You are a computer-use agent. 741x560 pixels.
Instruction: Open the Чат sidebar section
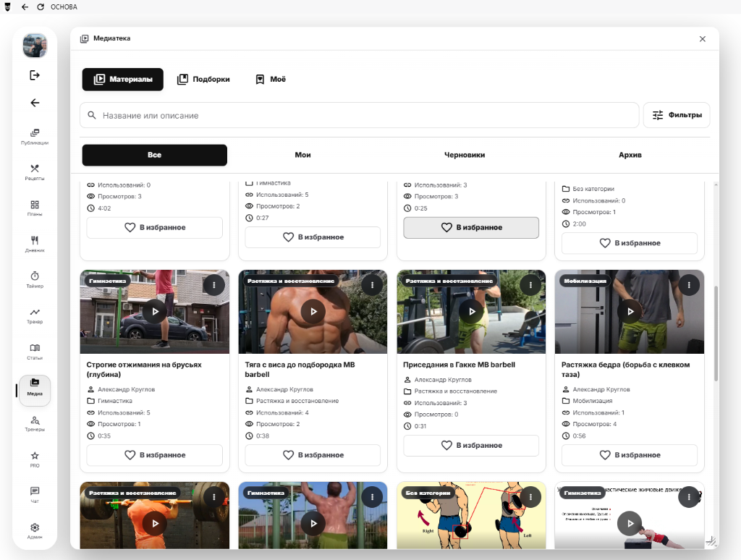click(35, 495)
